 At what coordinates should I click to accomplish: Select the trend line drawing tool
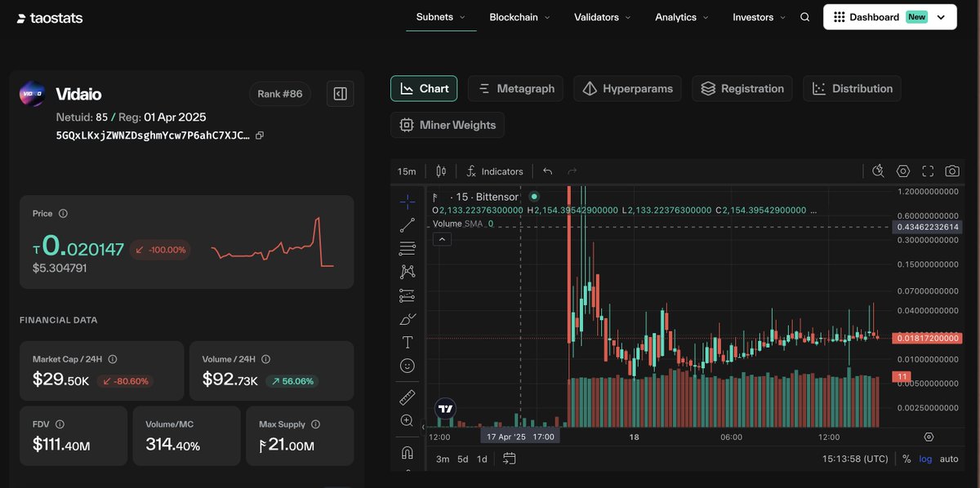click(407, 225)
